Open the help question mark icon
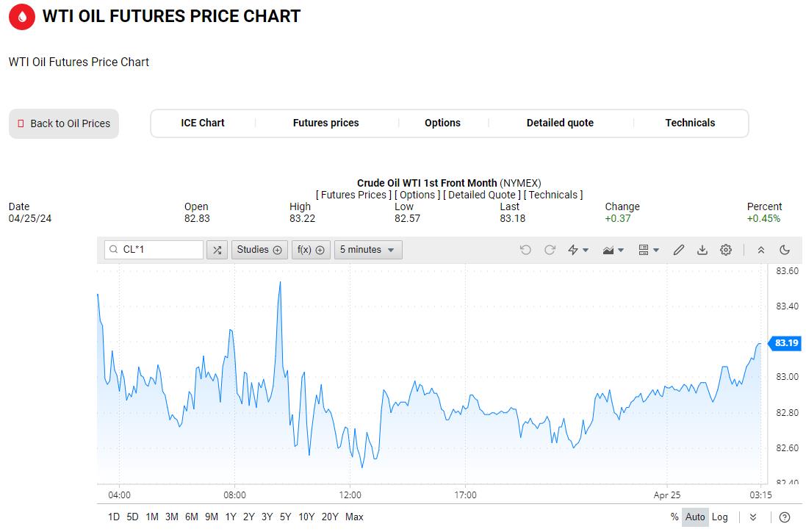The image size is (806, 532). tap(785, 517)
